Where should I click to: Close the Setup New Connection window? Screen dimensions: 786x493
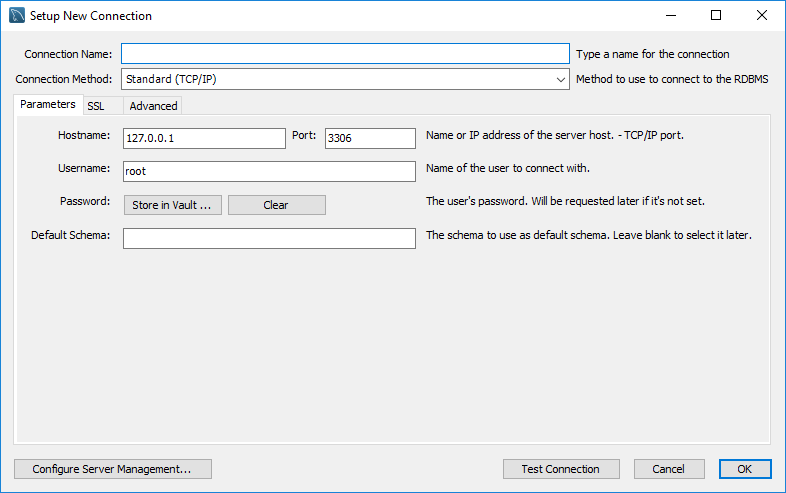point(762,16)
